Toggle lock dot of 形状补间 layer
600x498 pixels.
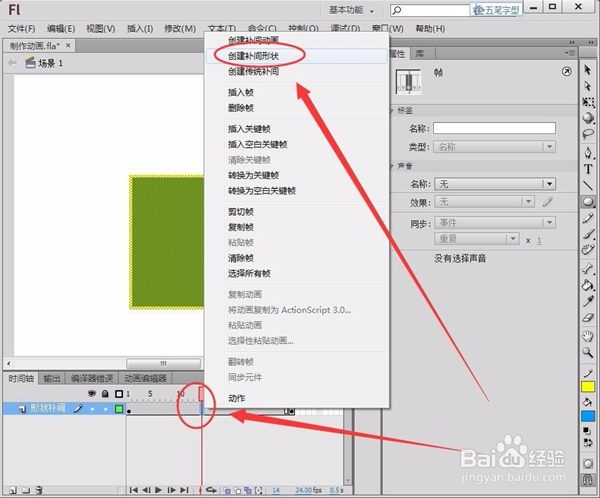106,409
